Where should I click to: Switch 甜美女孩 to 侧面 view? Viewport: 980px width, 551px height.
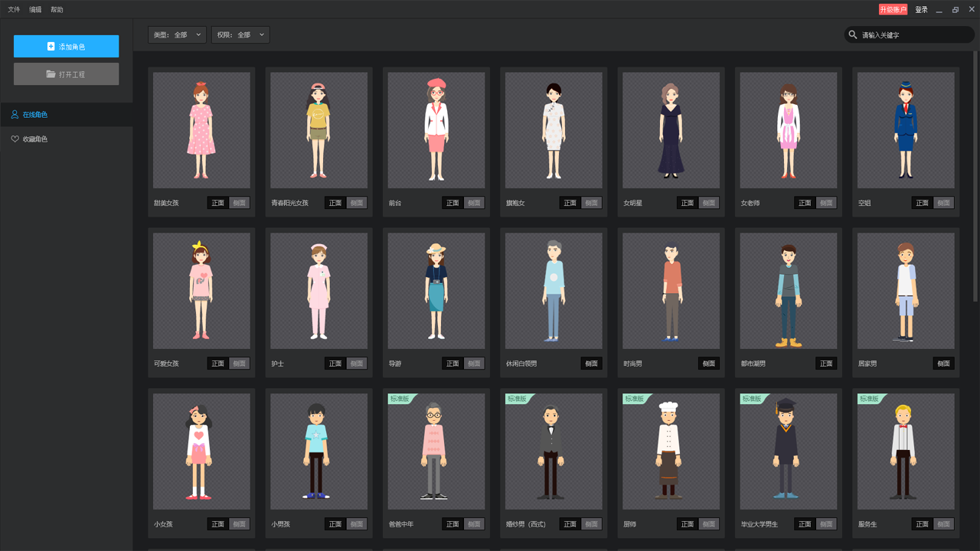(x=240, y=203)
